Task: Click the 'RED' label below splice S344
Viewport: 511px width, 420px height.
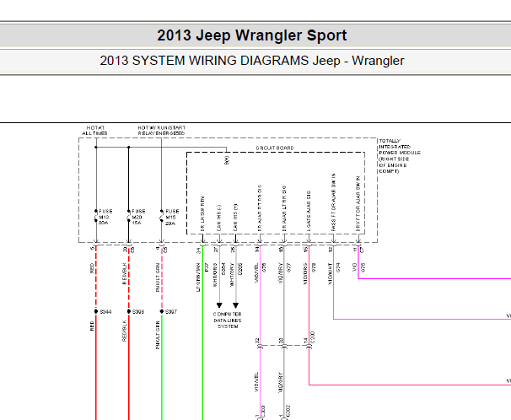Action: [92, 326]
